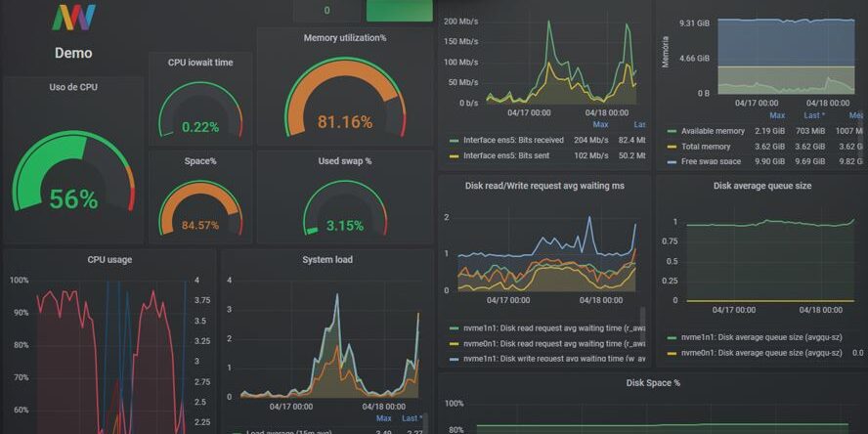Click the green stat block at top

pos(399,11)
